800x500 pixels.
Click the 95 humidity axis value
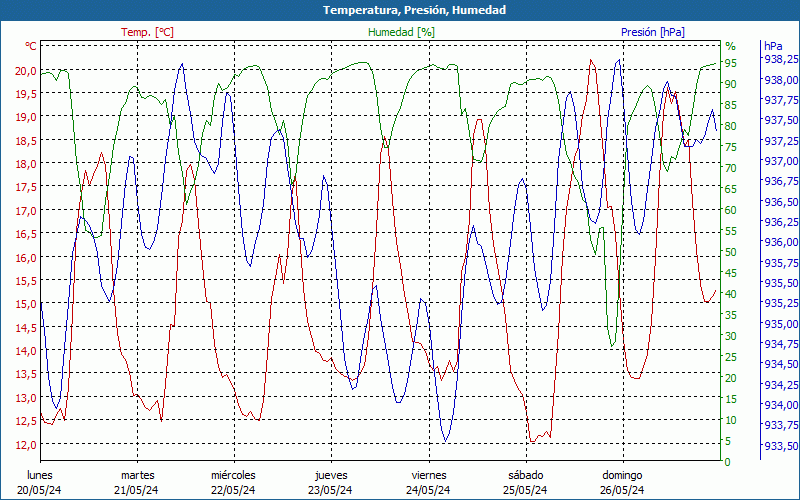pyautogui.click(x=731, y=63)
